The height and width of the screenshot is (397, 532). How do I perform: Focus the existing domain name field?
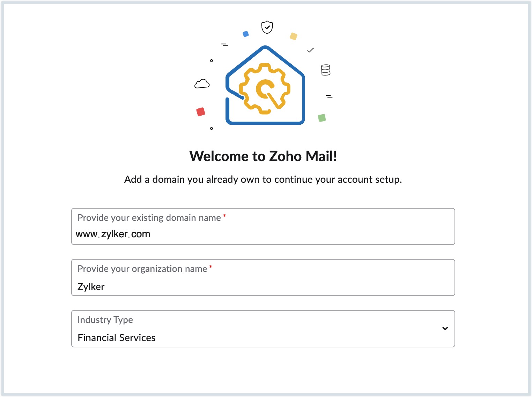[263, 226]
